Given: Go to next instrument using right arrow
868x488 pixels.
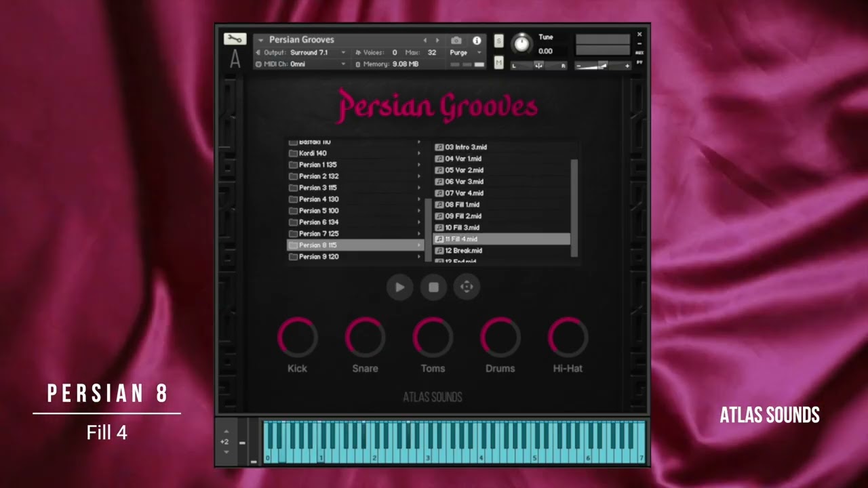Looking at the screenshot, I should tap(437, 41).
